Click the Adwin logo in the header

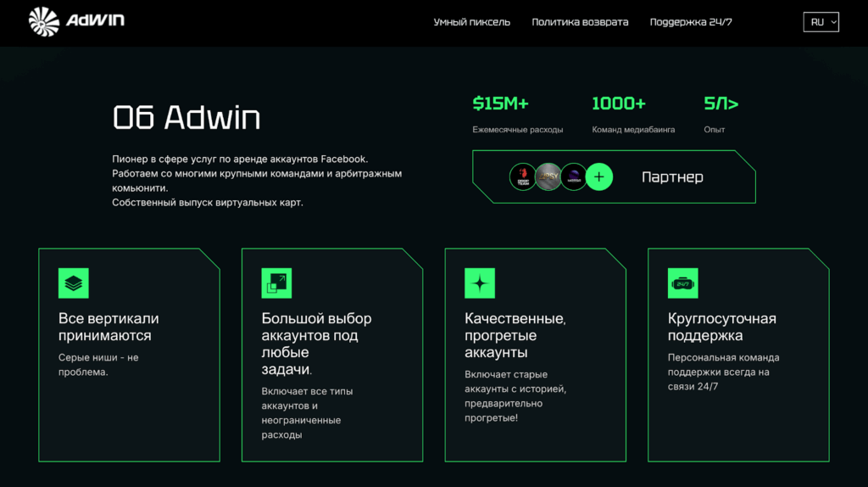click(76, 21)
